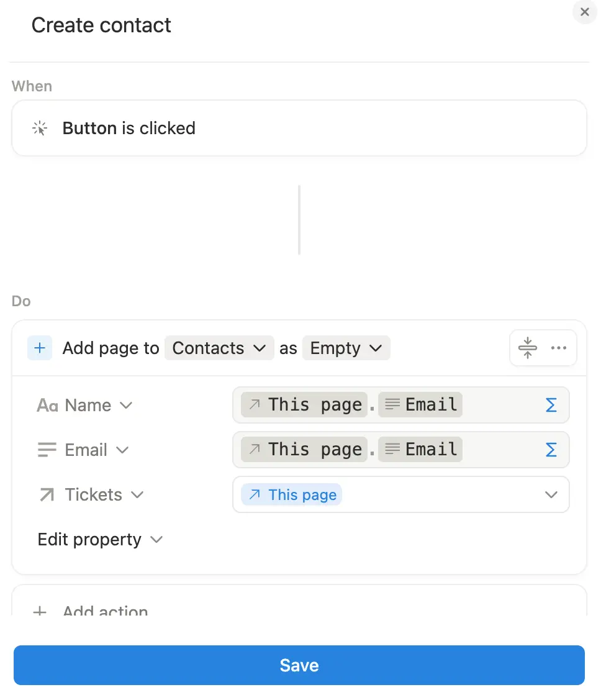Click the Save button

299,665
